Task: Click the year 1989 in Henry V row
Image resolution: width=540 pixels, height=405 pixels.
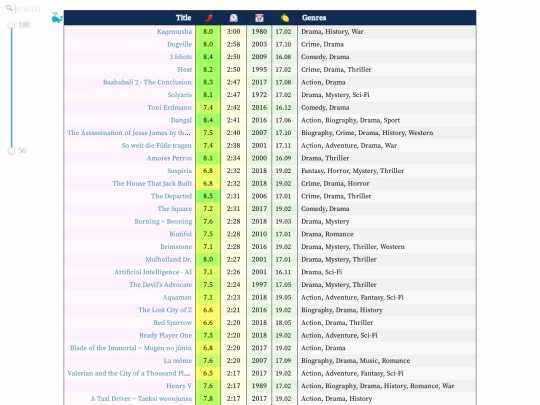Action: (x=259, y=386)
